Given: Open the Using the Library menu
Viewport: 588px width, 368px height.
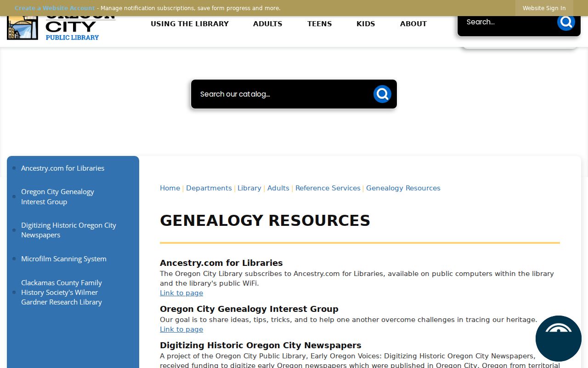Looking at the screenshot, I should (x=190, y=24).
